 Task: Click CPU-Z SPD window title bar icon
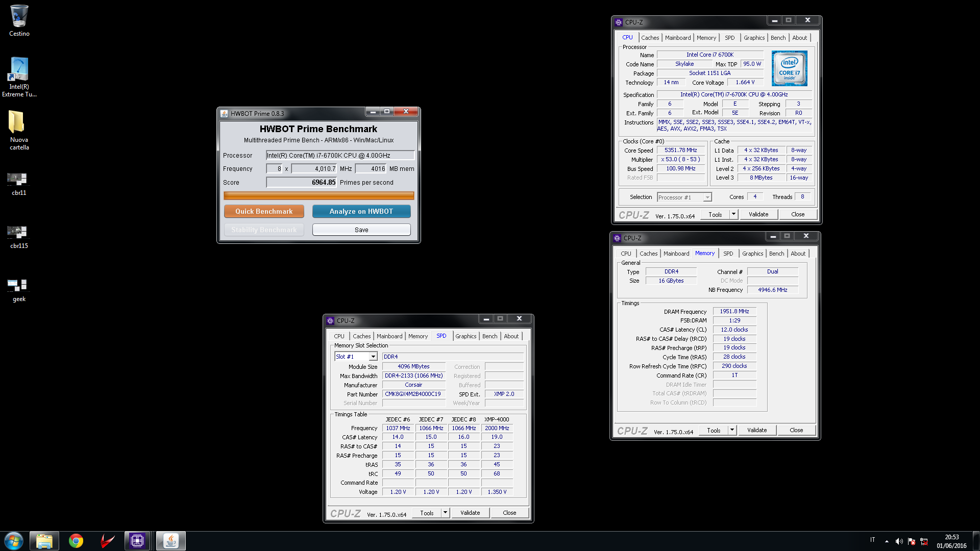pyautogui.click(x=330, y=320)
